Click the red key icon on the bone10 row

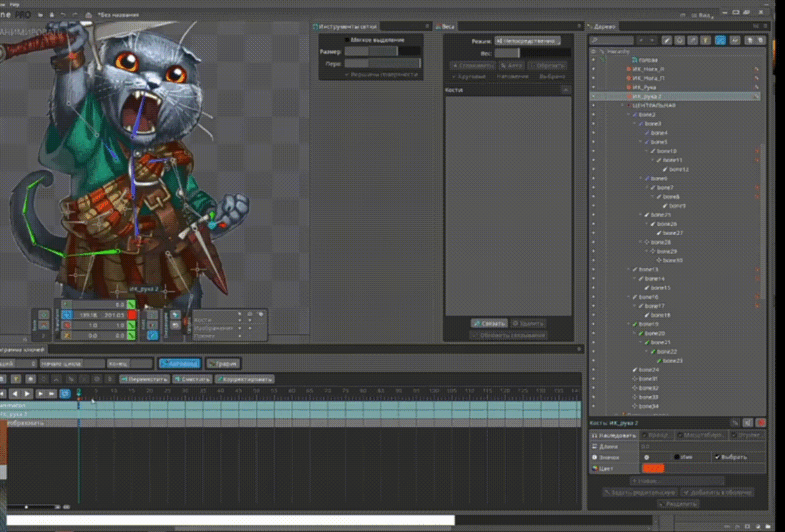point(757,151)
